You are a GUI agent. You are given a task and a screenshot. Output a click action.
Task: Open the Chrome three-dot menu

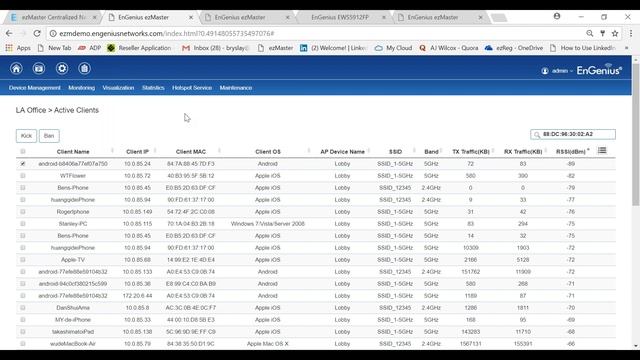coord(631,33)
